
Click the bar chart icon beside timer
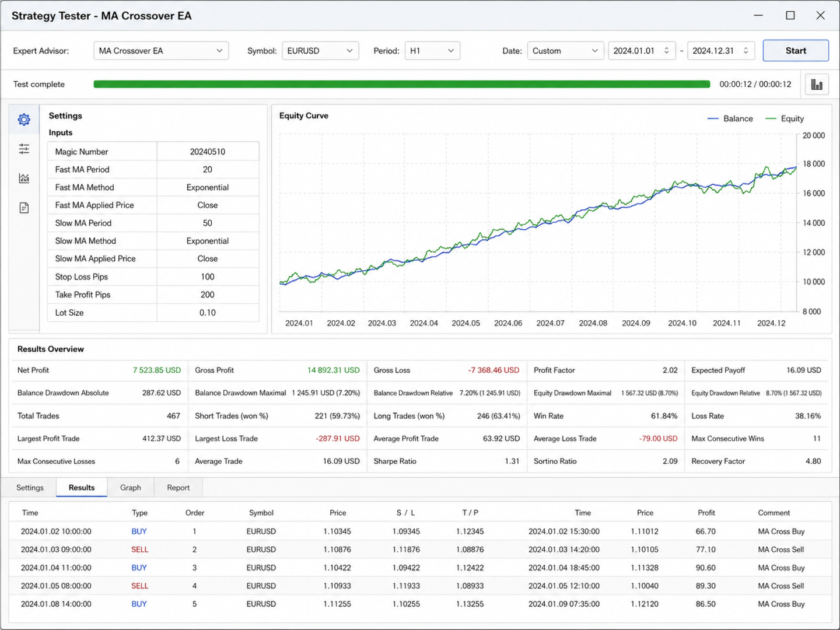click(x=817, y=85)
